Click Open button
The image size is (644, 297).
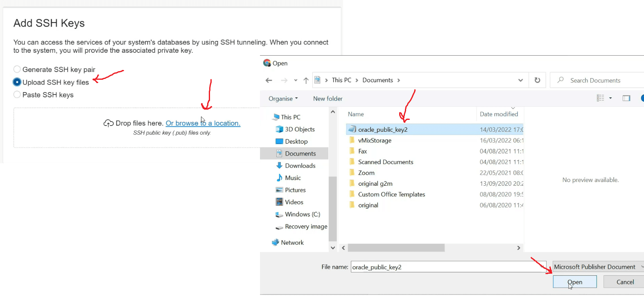pos(575,282)
